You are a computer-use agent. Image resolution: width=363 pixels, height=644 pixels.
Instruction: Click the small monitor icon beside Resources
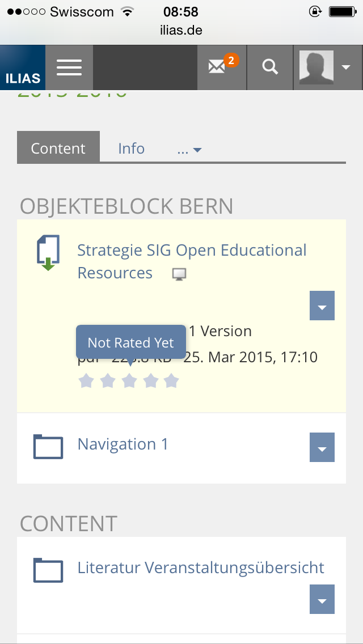179,275
